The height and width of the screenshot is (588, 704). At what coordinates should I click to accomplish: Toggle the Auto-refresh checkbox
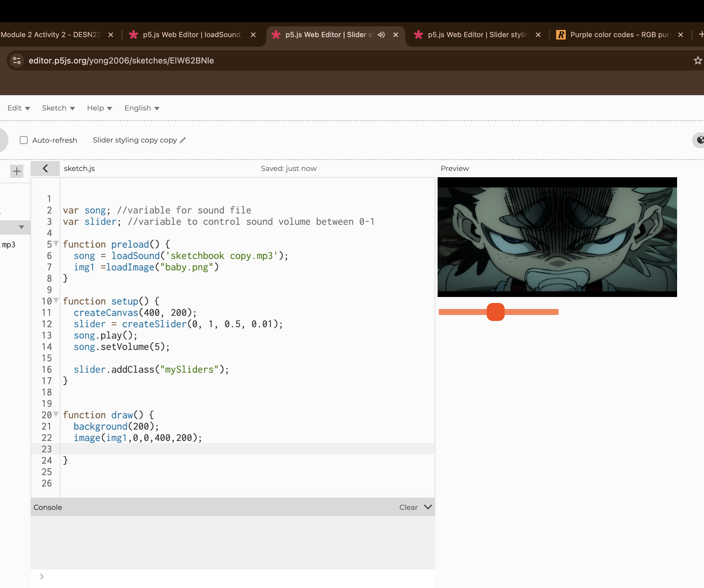pyautogui.click(x=23, y=140)
